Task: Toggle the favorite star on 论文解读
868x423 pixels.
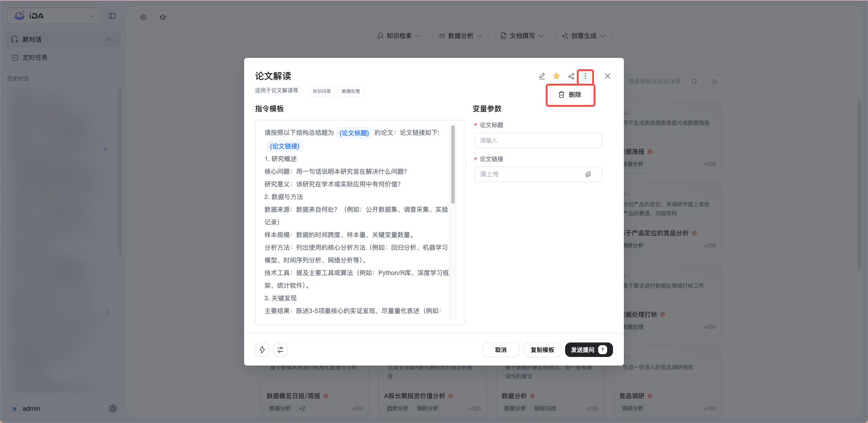Action: pos(557,76)
